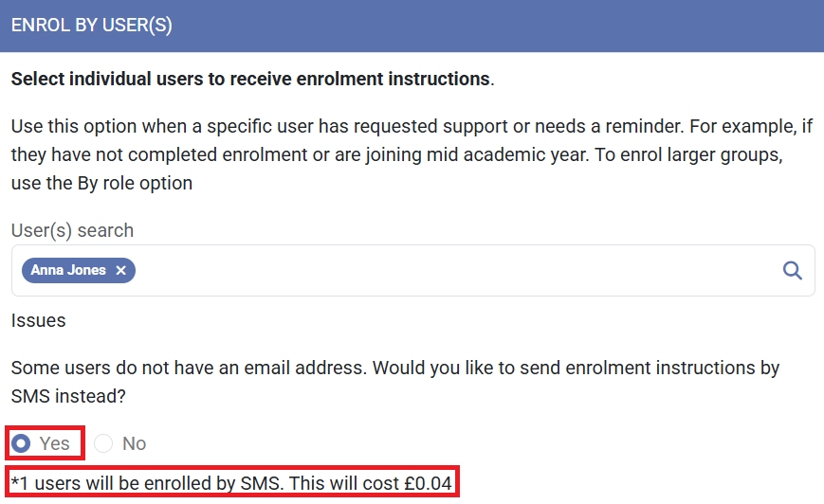The height and width of the screenshot is (504, 824).
Task: Click the Anna Jones user chip name
Action: [x=68, y=271]
